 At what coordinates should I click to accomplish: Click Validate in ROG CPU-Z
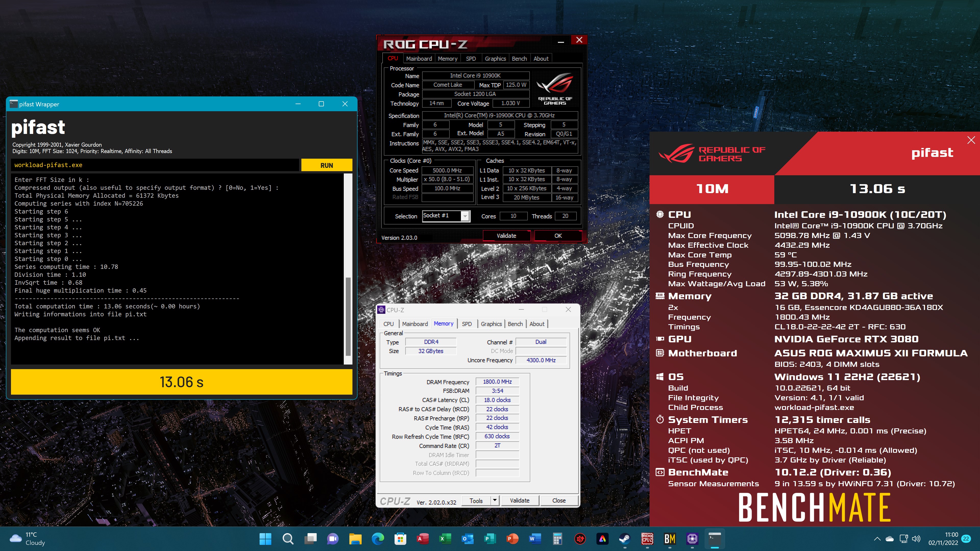pos(506,236)
